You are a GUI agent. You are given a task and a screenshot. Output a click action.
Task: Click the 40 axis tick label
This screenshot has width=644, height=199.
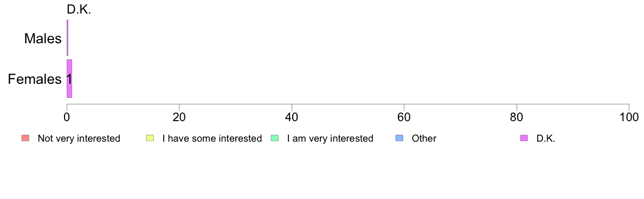pos(292,117)
